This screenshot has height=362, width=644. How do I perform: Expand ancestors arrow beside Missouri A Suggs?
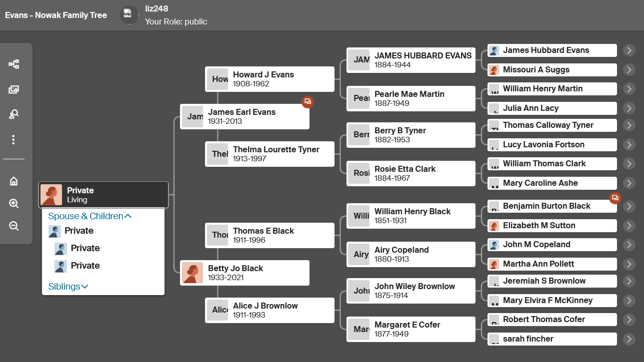pos(629,69)
